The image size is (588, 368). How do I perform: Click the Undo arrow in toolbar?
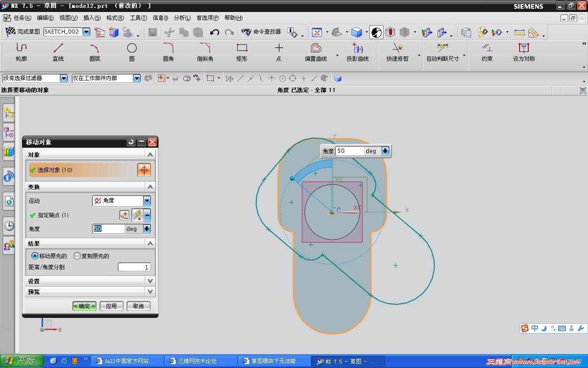[x=215, y=32]
